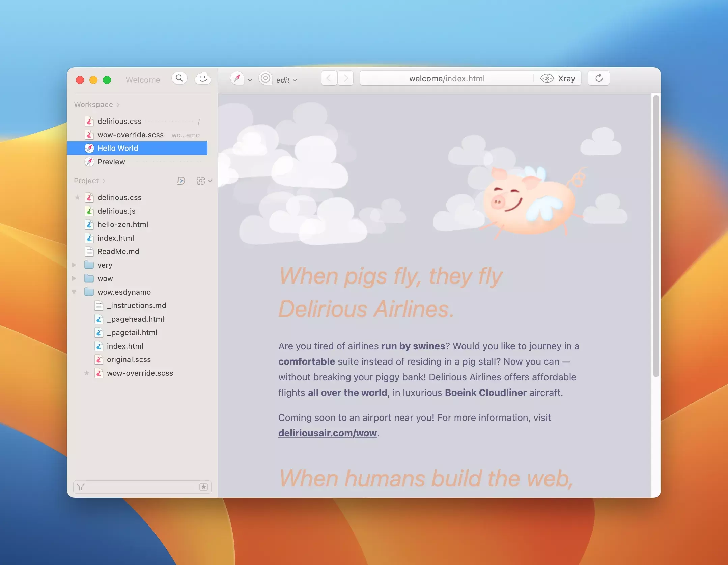
Task: Toggle the star next to delirious.css in Project
Action: point(77,197)
